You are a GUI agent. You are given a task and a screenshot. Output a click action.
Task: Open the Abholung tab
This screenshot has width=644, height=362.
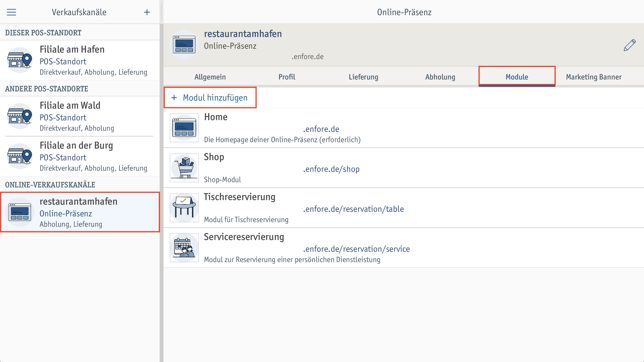point(440,77)
